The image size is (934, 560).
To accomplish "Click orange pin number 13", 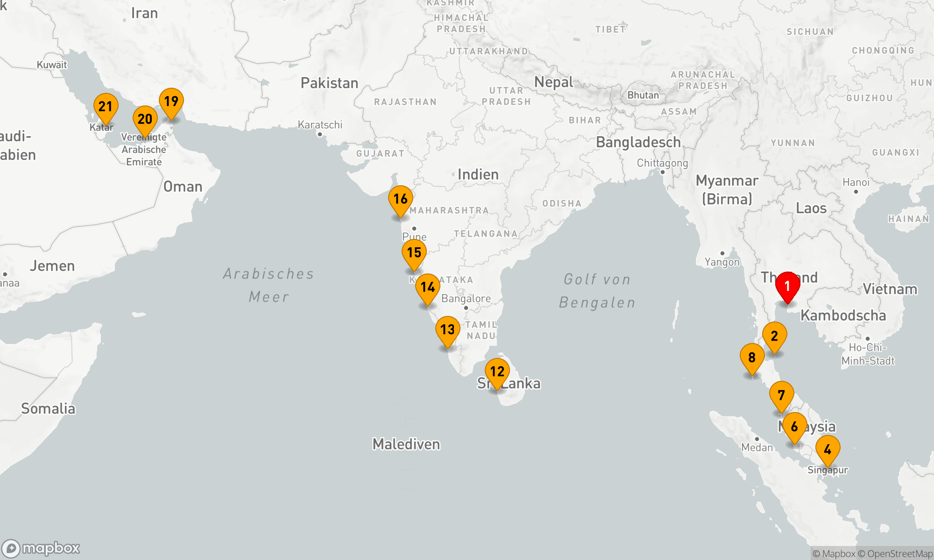I will pyautogui.click(x=447, y=329).
